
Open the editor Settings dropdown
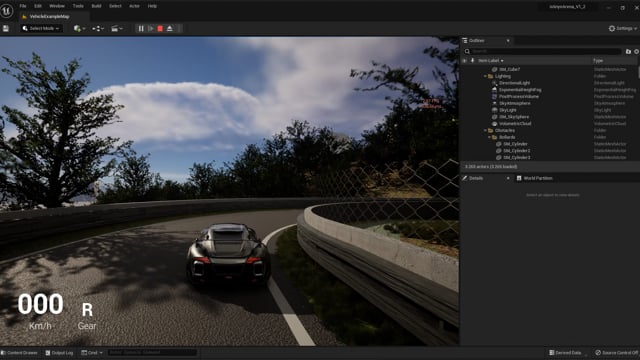click(623, 29)
